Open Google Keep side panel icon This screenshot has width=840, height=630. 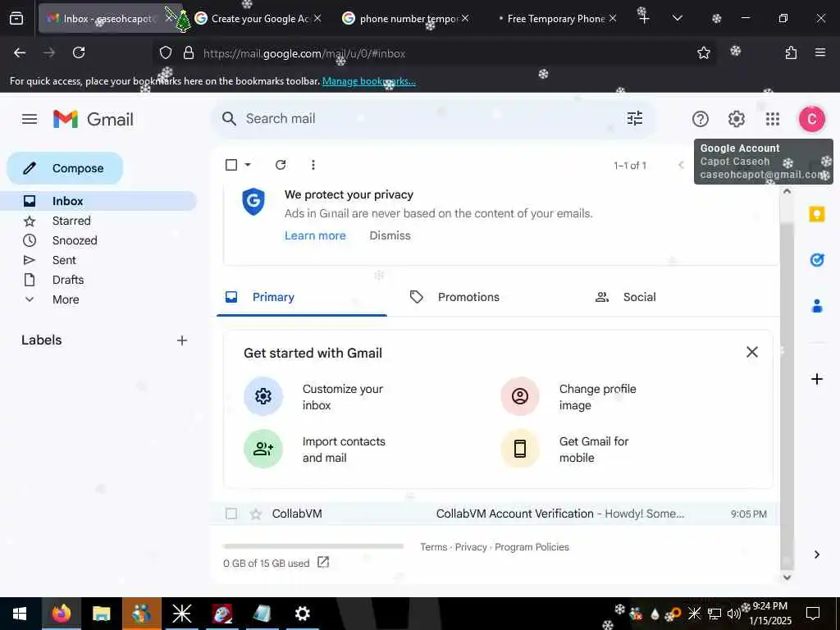click(x=816, y=214)
